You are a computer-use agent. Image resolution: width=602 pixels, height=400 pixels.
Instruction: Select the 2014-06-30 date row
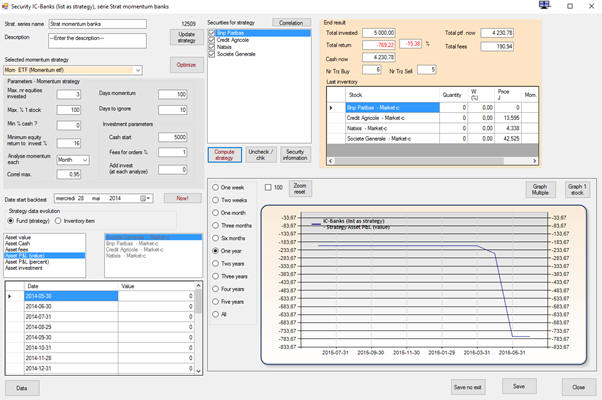coord(100,306)
